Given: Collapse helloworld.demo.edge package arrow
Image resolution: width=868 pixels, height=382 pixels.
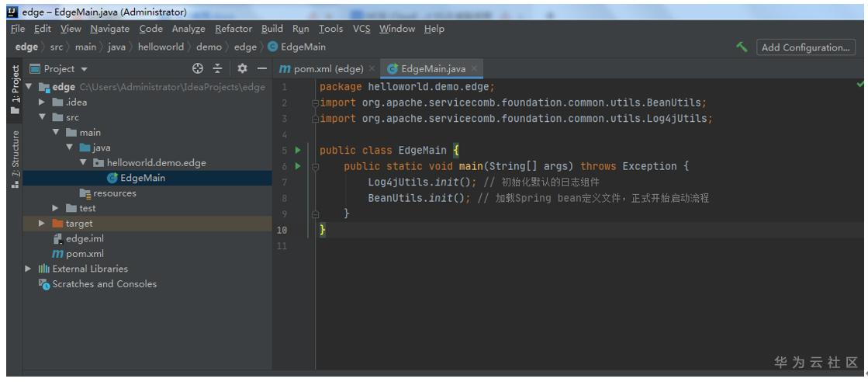Looking at the screenshot, I should click(83, 162).
